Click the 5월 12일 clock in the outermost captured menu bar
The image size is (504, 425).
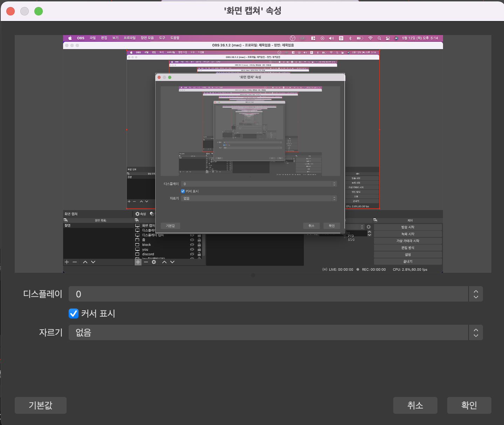(x=420, y=38)
